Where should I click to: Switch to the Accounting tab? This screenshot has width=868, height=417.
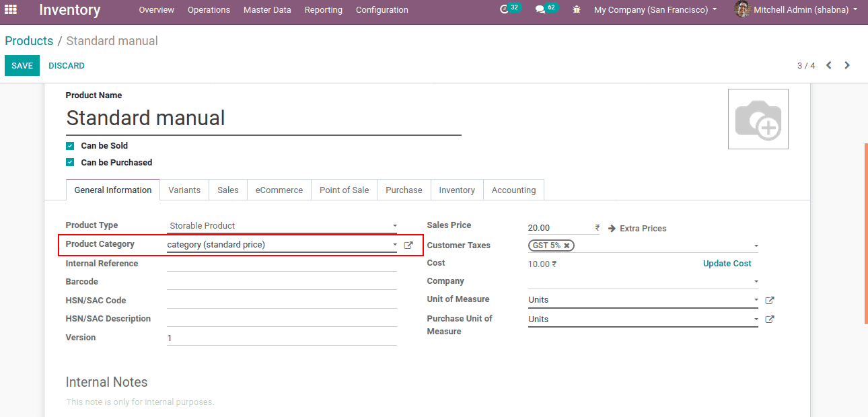pos(513,190)
